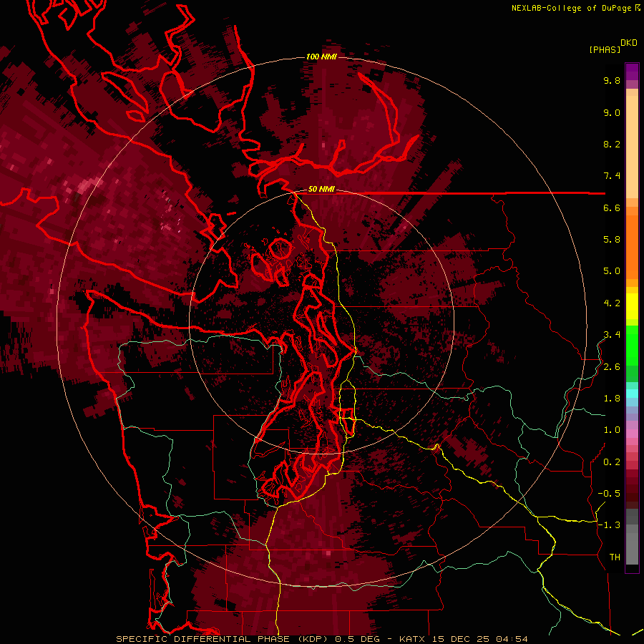This screenshot has height=644, width=644.
Task: Click the 0.5 DEG elevation text
Action: (358, 639)
